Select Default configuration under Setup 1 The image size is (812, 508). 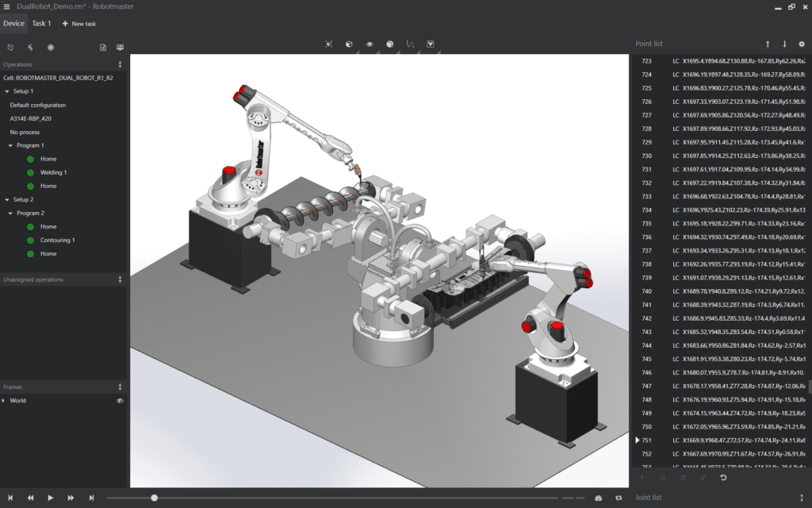38,105
